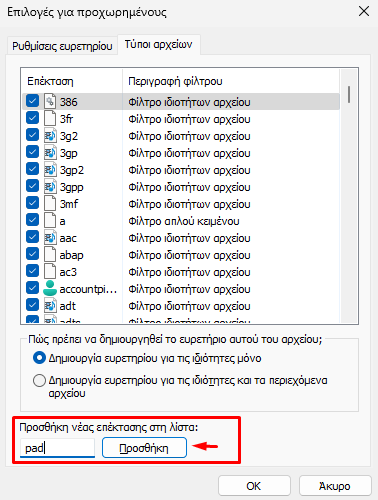Screen dimensions: 378x500
Task: Select 'ιδιότητες και τα περιεχόμενα αρχείου' radio
Action: (x=39, y=381)
